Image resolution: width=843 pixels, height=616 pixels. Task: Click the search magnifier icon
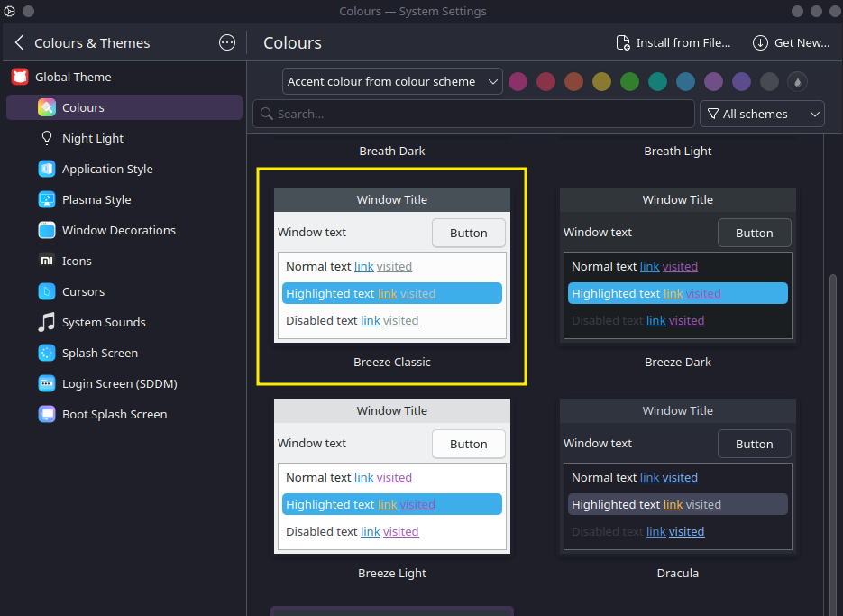pos(267,114)
